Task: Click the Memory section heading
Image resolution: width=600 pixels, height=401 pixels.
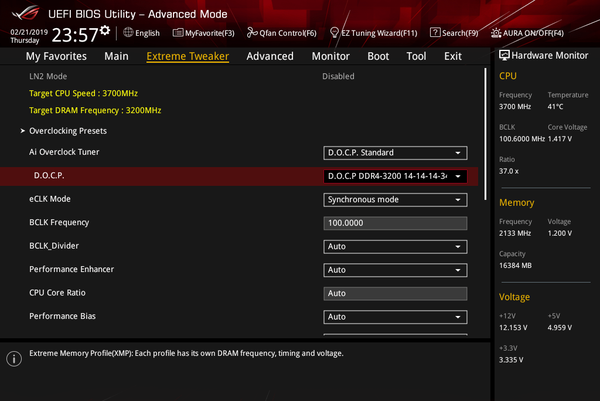Action: 517,202
